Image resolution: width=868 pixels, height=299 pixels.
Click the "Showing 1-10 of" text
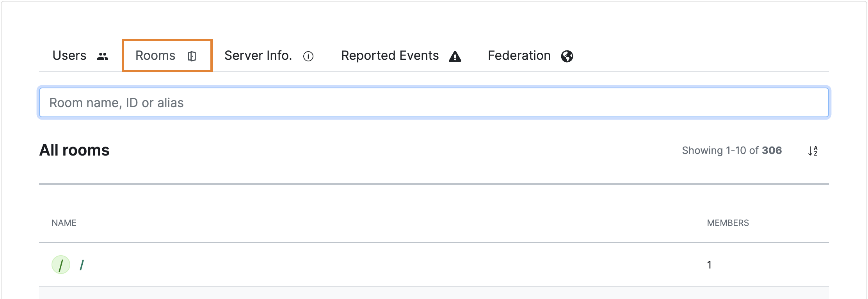720,150
